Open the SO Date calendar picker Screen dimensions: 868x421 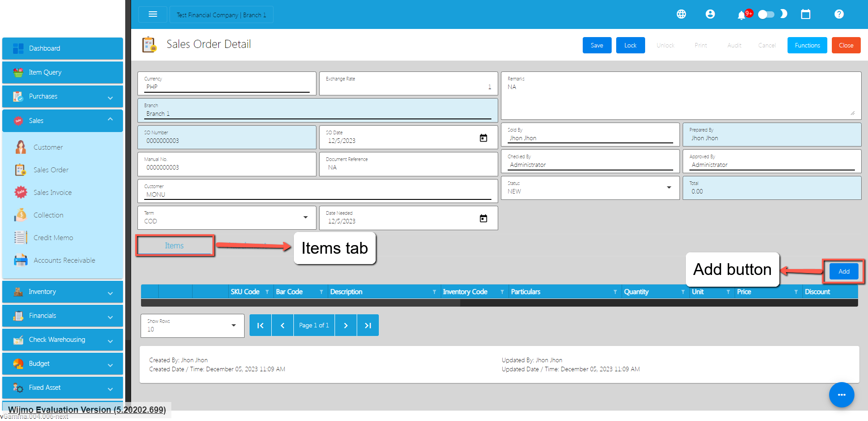point(483,138)
